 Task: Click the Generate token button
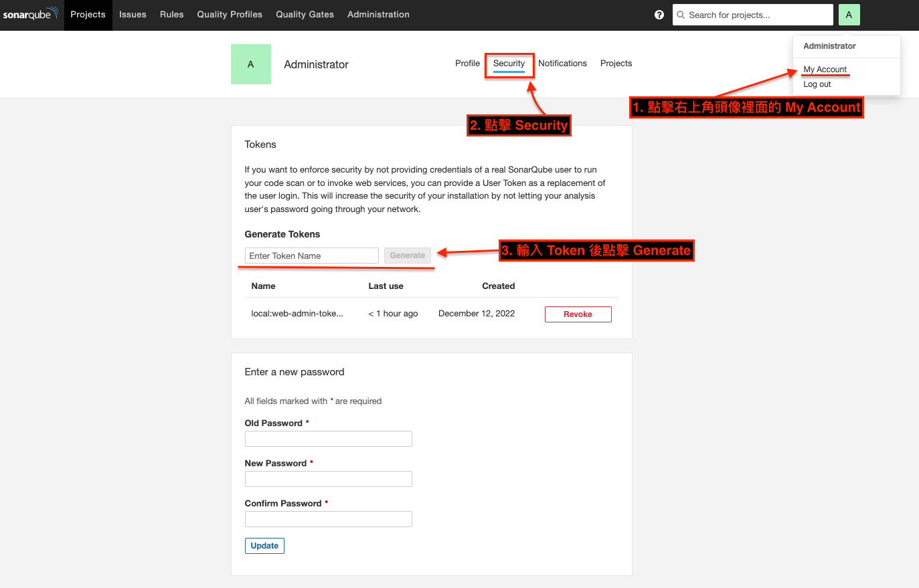coord(407,255)
